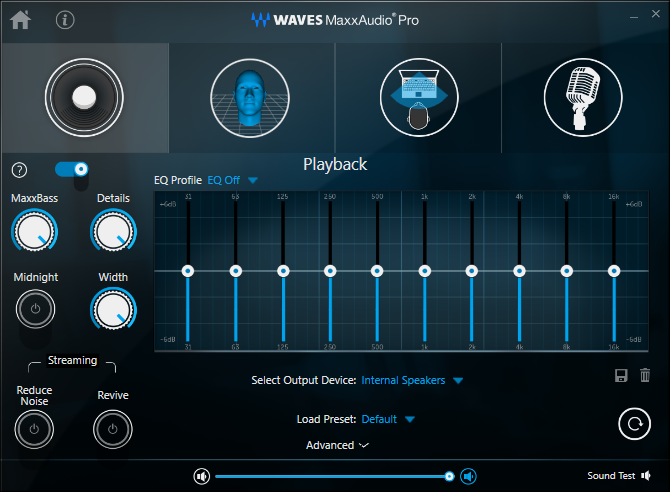The height and width of the screenshot is (492, 670).
Task: Delete preset with the trash icon
Action: pyautogui.click(x=645, y=375)
